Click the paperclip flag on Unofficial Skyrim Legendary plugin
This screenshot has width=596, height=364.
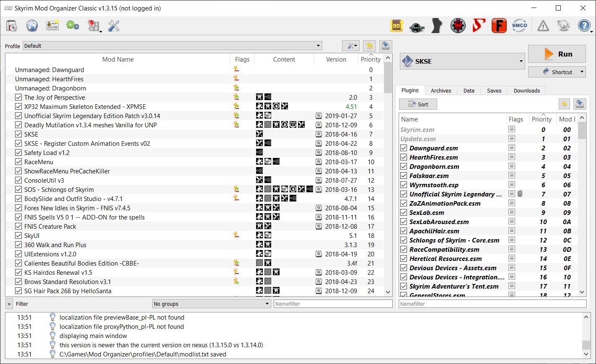tap(520, 194)
